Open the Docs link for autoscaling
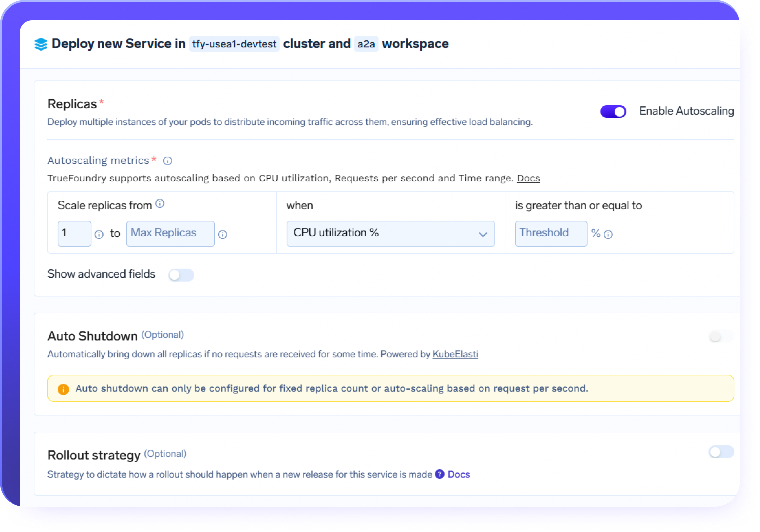760x532 pixels. tap(528, 178)
